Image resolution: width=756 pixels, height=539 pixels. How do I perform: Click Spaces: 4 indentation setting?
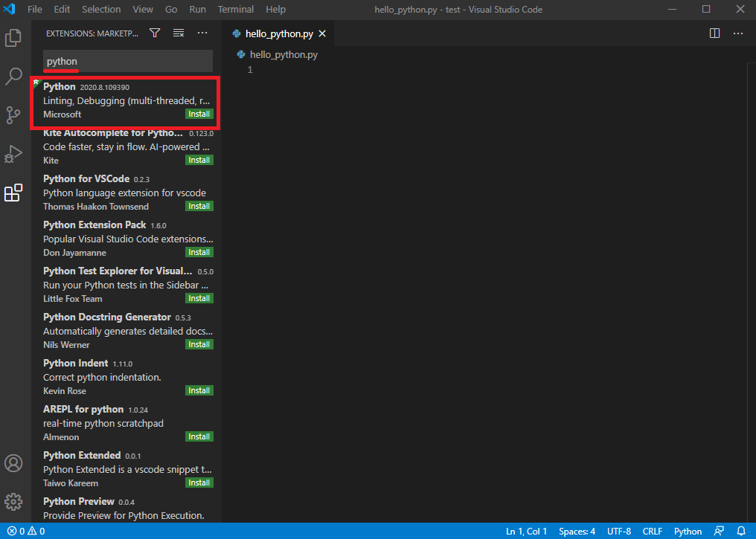577,532
